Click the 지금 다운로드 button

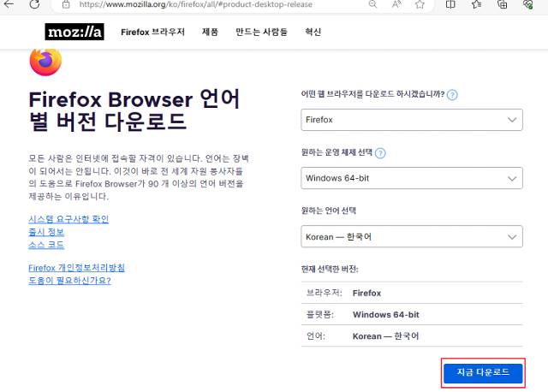tap(482, 372)
